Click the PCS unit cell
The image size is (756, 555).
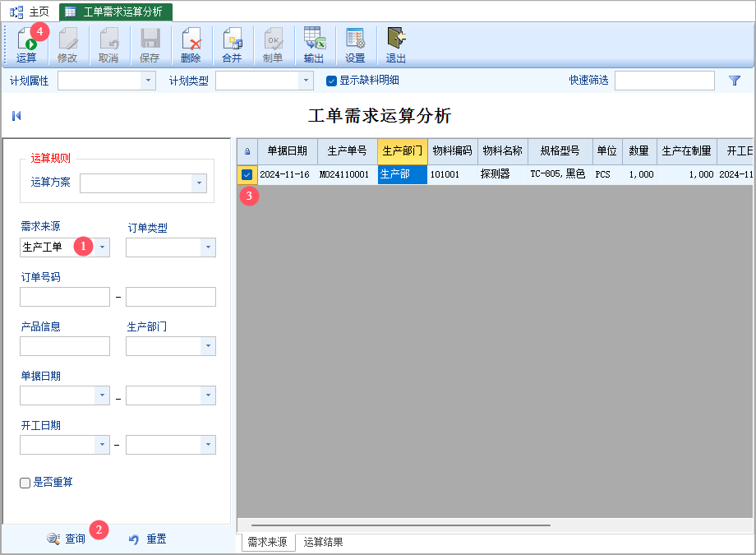point(607,174)
